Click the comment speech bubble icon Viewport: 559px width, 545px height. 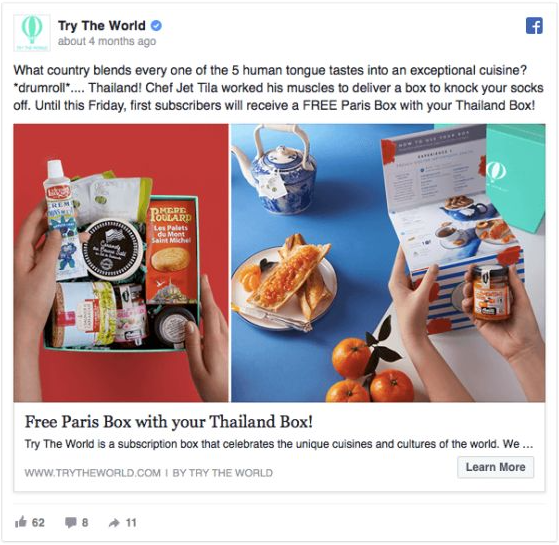click(x=71, y=523)
